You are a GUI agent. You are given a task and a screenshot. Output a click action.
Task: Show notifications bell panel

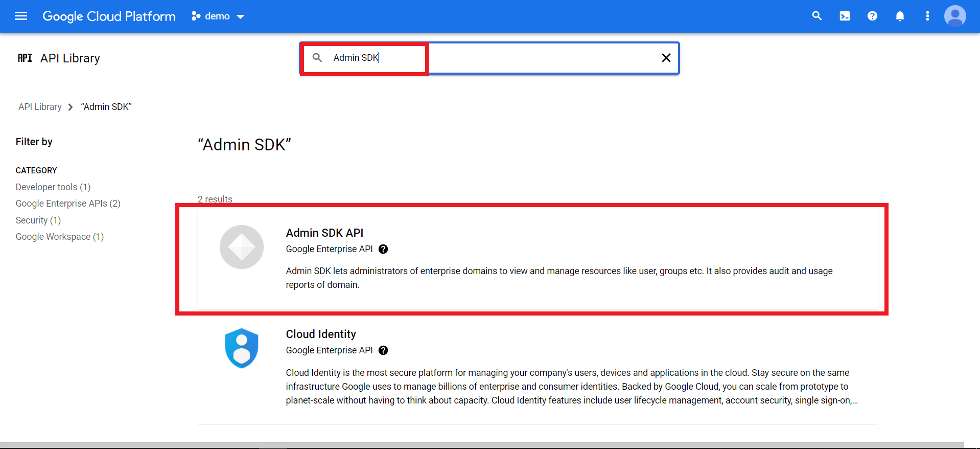(x=900, y=16)
